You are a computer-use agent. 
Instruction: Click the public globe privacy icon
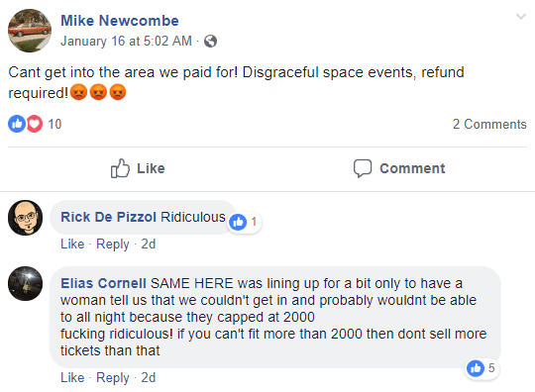210,42
